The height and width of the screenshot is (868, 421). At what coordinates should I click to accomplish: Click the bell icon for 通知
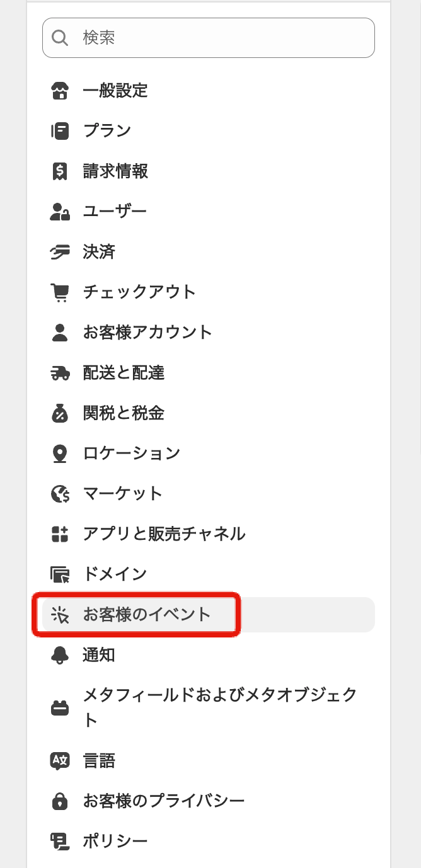pos(59,655)
